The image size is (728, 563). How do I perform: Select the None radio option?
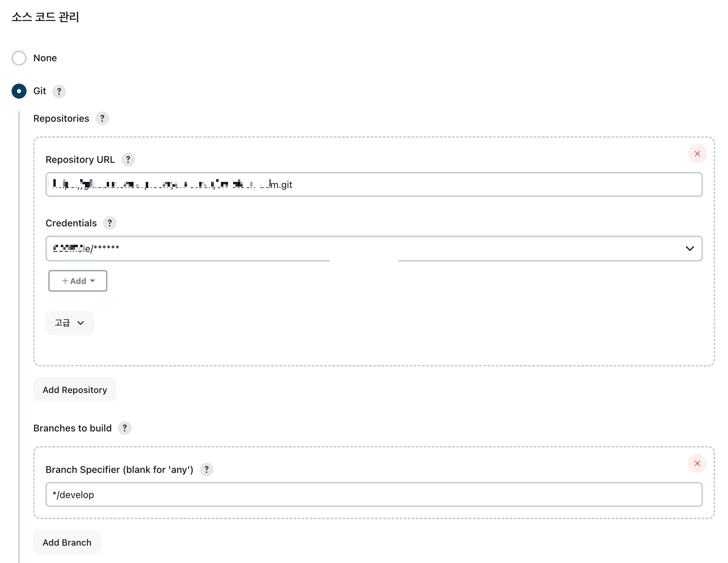[x=19, y=58]
